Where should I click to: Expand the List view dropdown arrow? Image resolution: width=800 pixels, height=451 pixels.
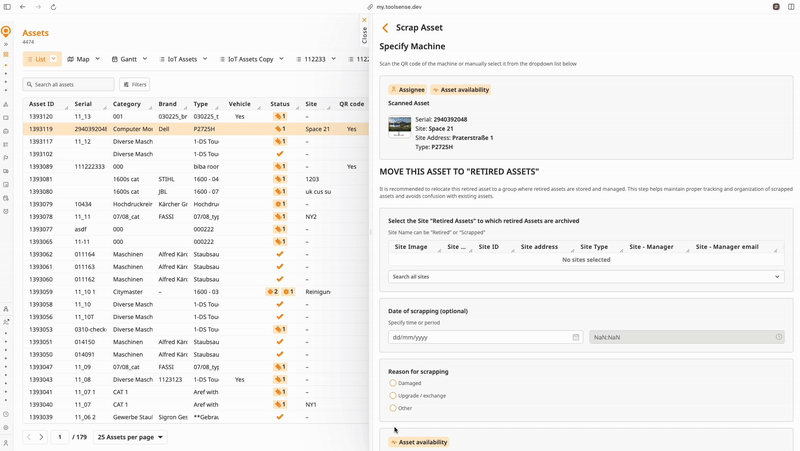coord(54,59)
